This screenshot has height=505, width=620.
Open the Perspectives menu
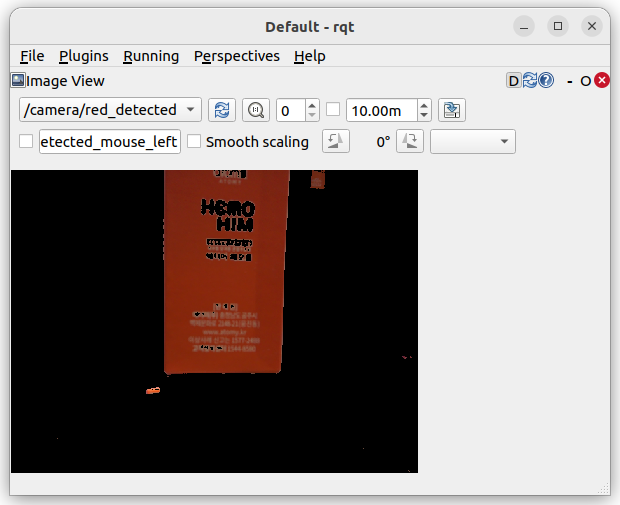(236, 56)
